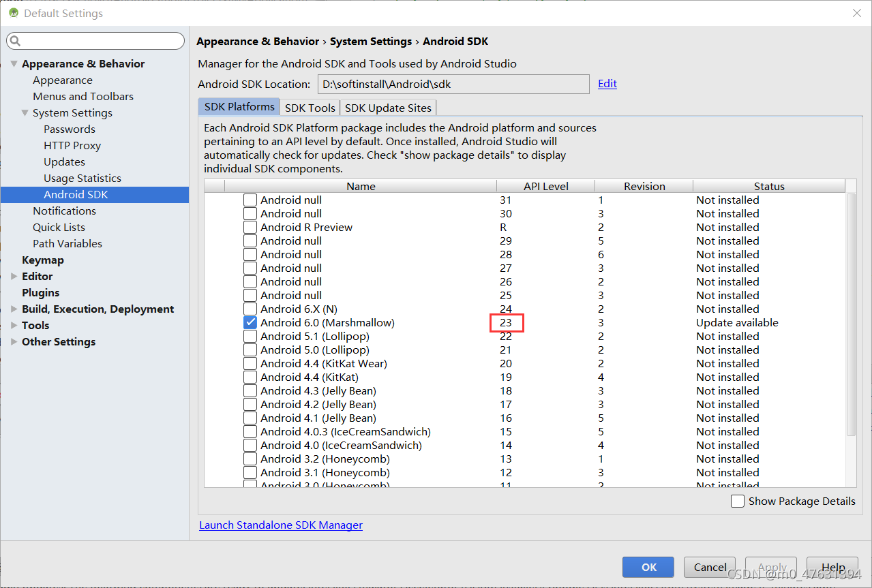Check the Android R Preview checkbox
Image resolution: width=872 pixels, height=588 pixels.
click(x=250, y=228)
